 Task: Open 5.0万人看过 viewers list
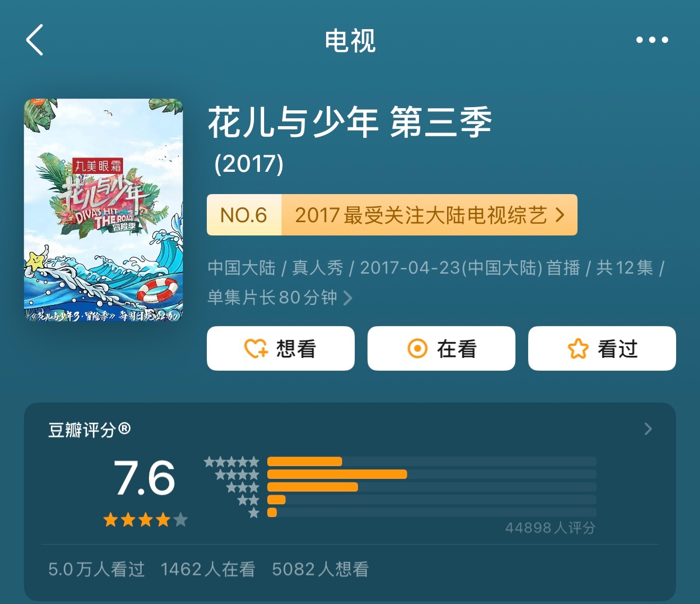click(97, 569)
